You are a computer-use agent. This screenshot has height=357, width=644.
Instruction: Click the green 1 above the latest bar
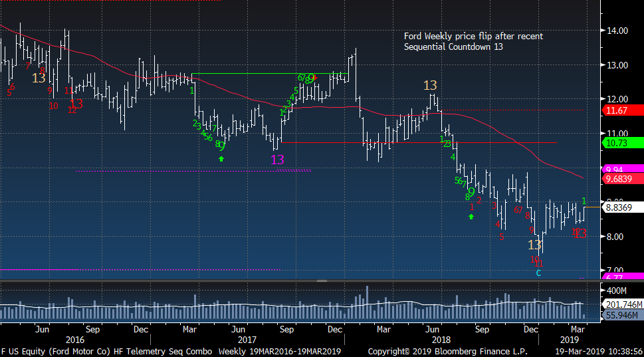pos(584,201)
